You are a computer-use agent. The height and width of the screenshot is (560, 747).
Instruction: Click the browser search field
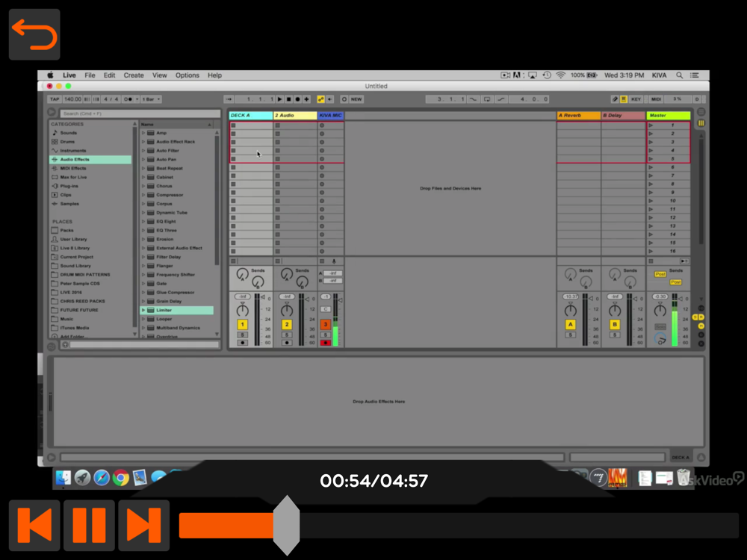pos(140,113)
